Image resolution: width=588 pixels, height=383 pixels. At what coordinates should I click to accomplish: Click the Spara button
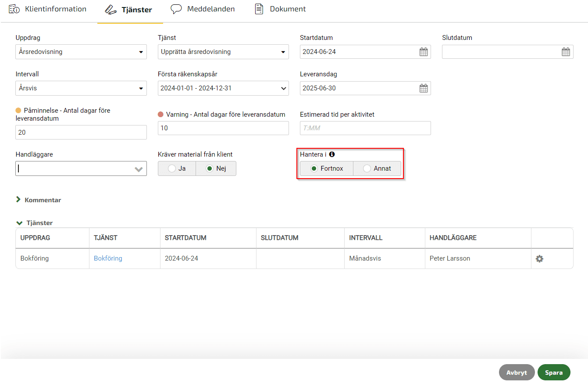point(554,372)
